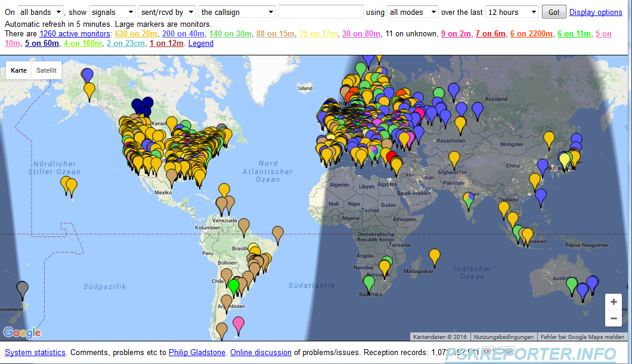Image resolution: width=632 pixels, height=364 pixels.
Task: Expand the 'signals' show dropdown
Action: point(112,12)
